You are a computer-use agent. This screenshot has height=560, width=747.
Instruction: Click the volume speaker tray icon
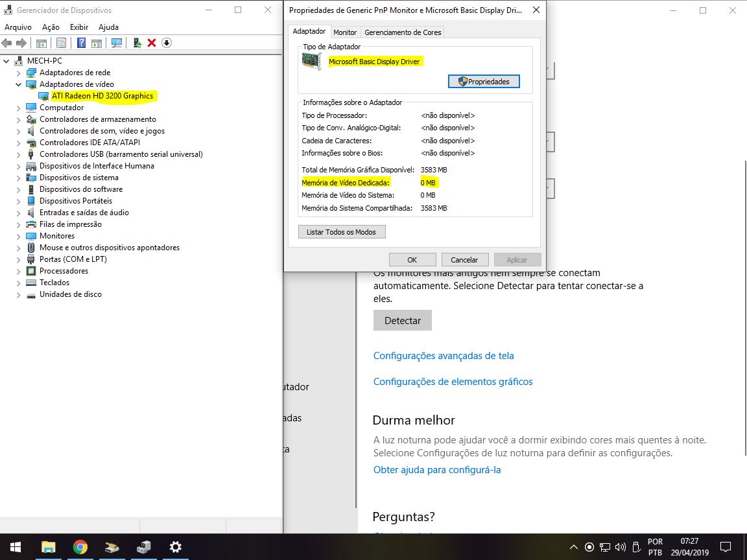621,547
